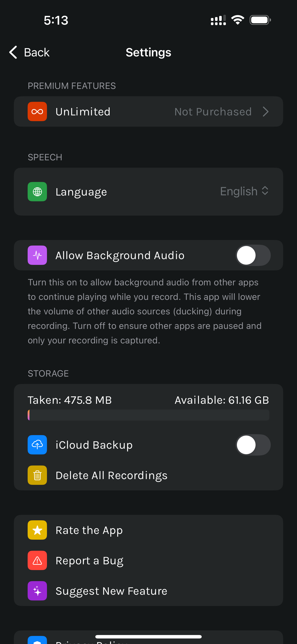Tap the blue iCloud upload icon
Viewport: 297px width, 644px height.
pos(37,445)
